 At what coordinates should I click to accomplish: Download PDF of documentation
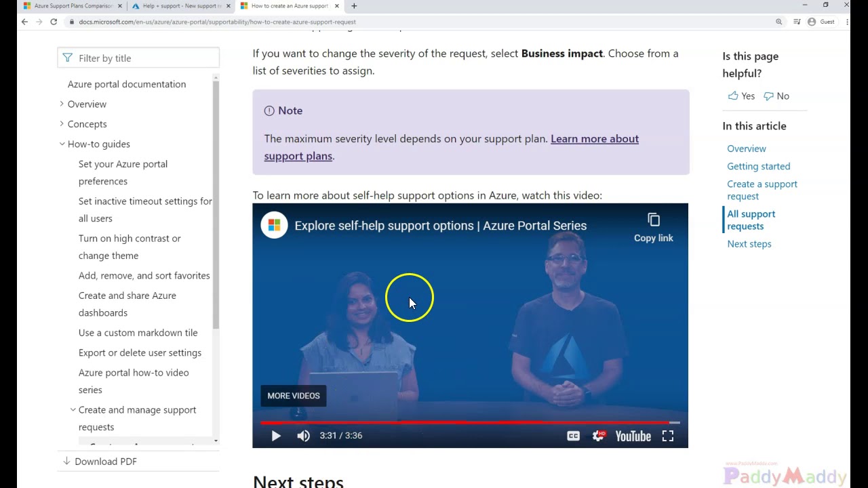coord(100,462)
